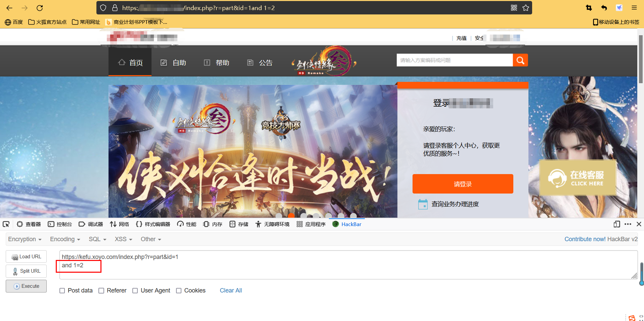Image resolution: width=644 pixels, height=321 pixels.
Task: Open the 帮助 help nav item
Action: [x=216, y=62]
